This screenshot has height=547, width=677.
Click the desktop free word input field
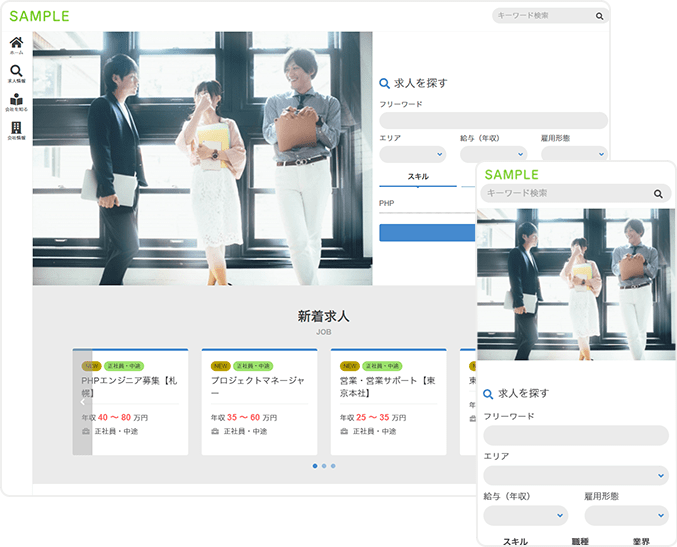(x=494, y=120)
